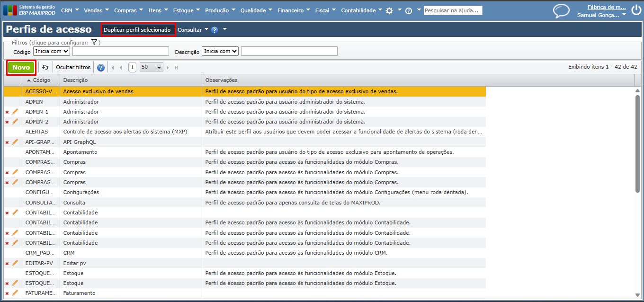Delete the EDITAR-PV profile
The height and width of the screenshot is (302, 644).
7,263
